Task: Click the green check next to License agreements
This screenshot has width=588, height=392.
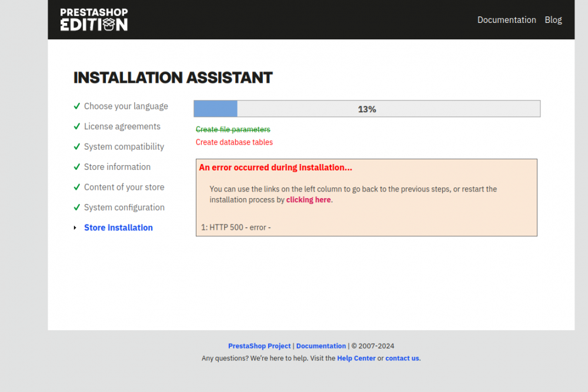Action: (76, 126)
